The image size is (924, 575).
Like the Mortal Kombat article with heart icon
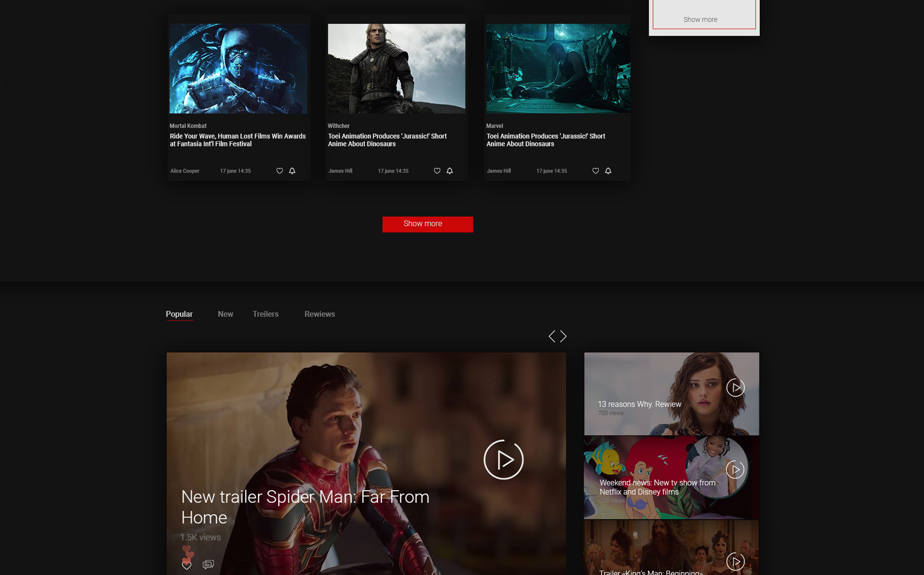[280, 171]
